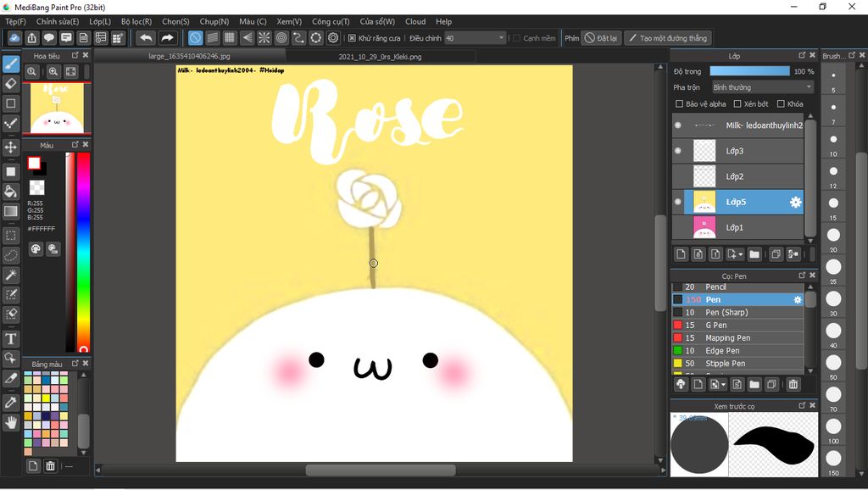Delete palette color with trash icon

[50, 465]
